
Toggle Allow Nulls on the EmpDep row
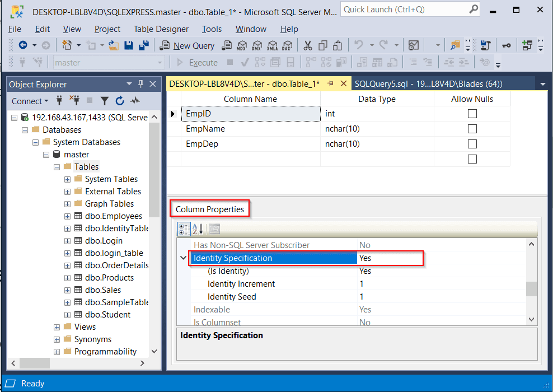click(472, 144)
